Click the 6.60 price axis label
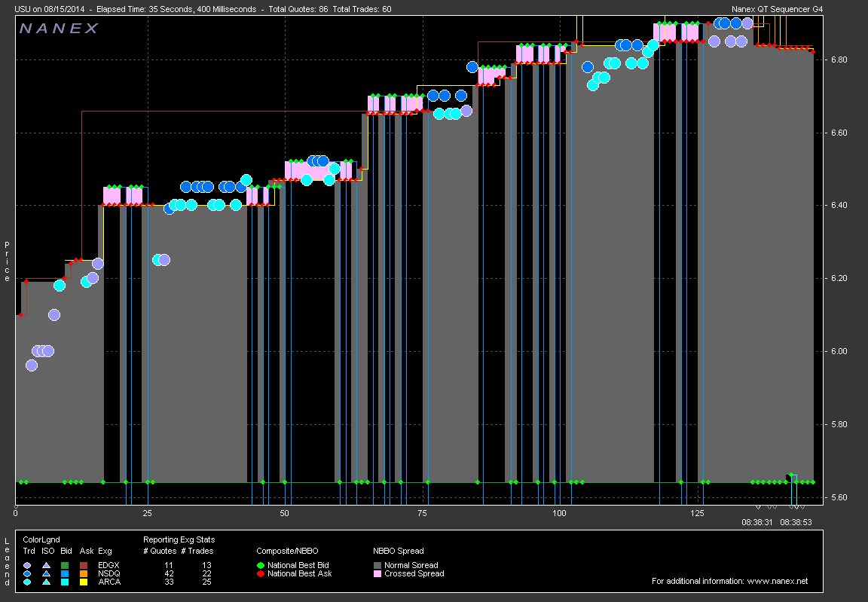This screenshot has height=602, width=868. point(839,133)
